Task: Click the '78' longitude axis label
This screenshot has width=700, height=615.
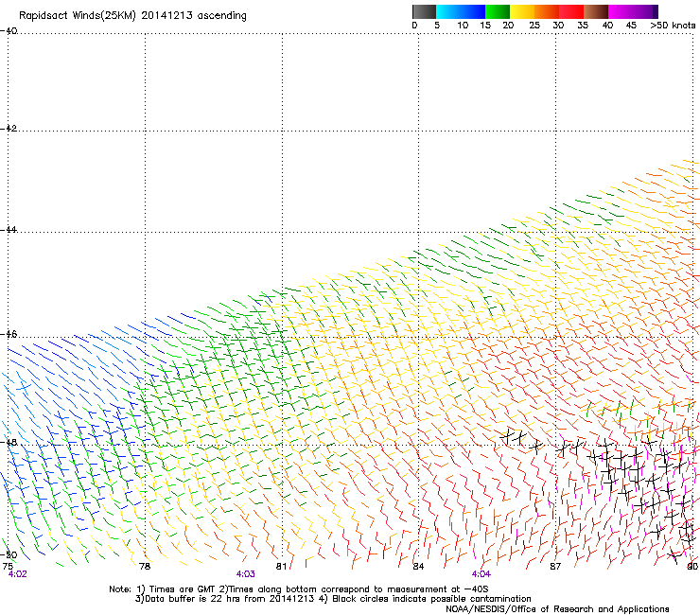Action: coord(145,566)
